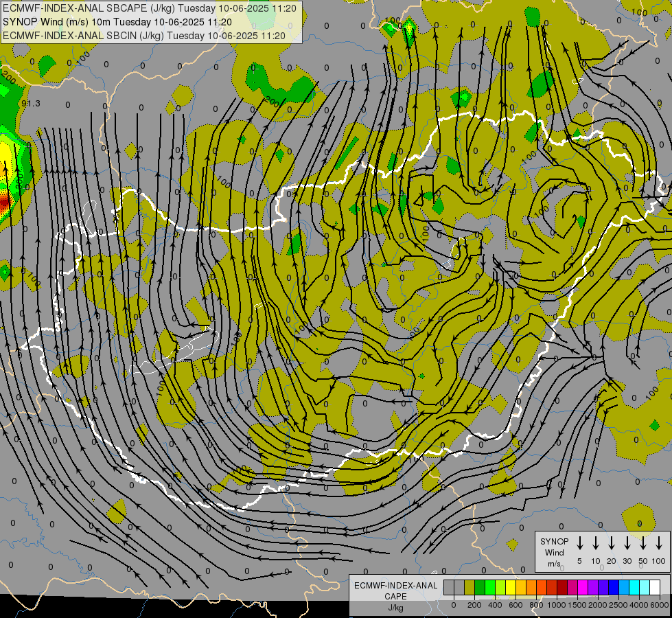Click the 91.3 value label on map

click(31, 104)
